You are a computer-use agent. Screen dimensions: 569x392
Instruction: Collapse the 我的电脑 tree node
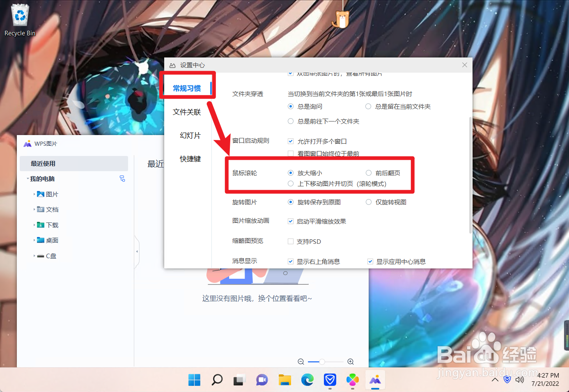point(28,179)
